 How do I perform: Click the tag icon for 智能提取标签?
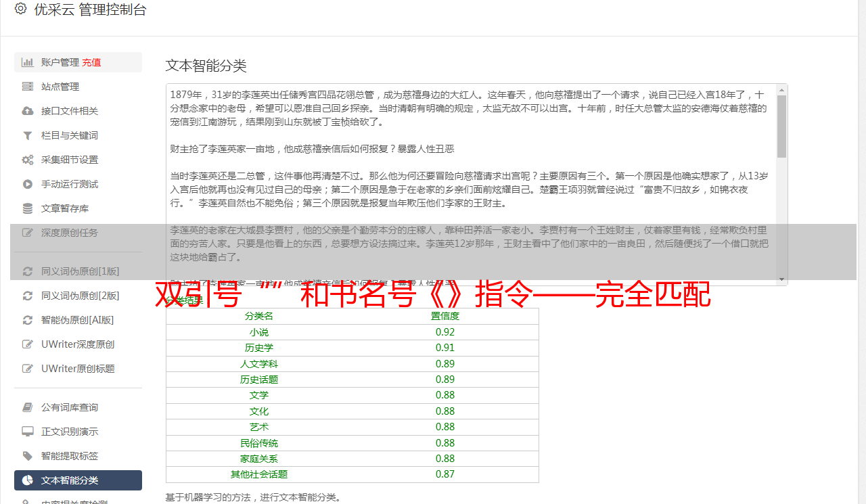pyautogui.click(x=28, y=456)
